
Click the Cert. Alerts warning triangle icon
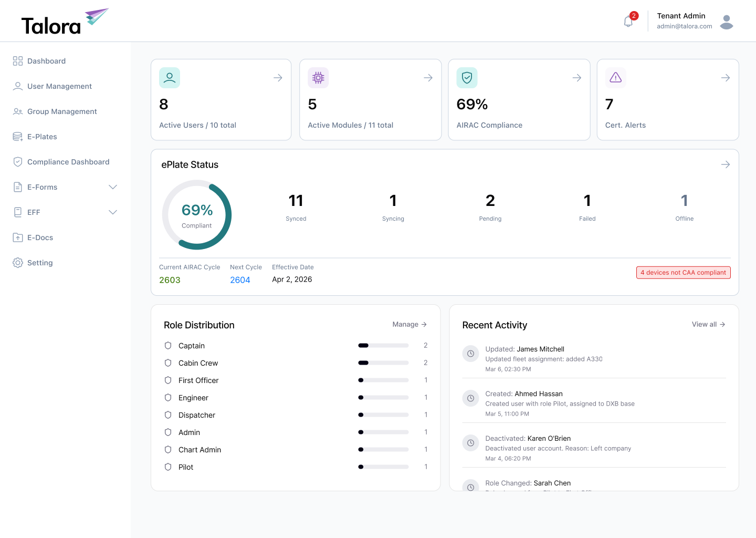pos(616,78)
